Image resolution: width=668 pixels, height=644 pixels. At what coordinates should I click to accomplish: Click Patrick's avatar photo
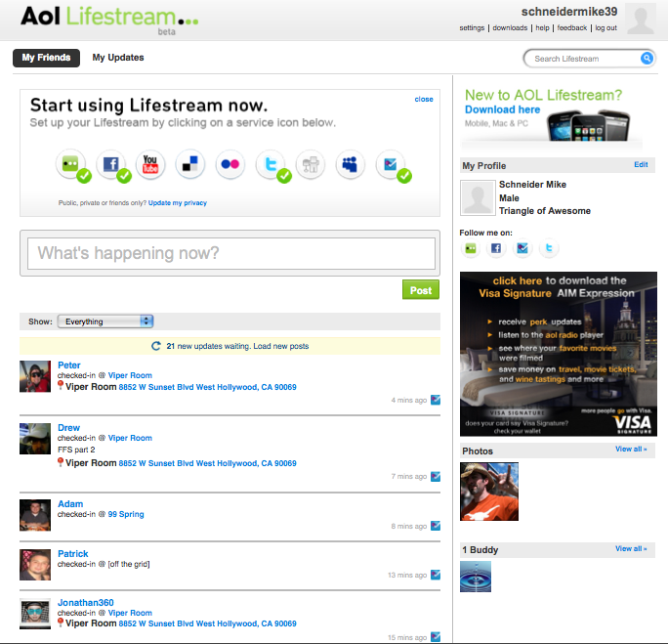[35, 565]
